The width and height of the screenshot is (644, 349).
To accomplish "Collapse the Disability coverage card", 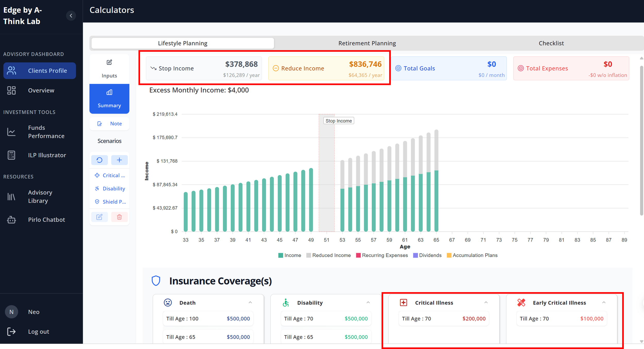I will [368, 303].
